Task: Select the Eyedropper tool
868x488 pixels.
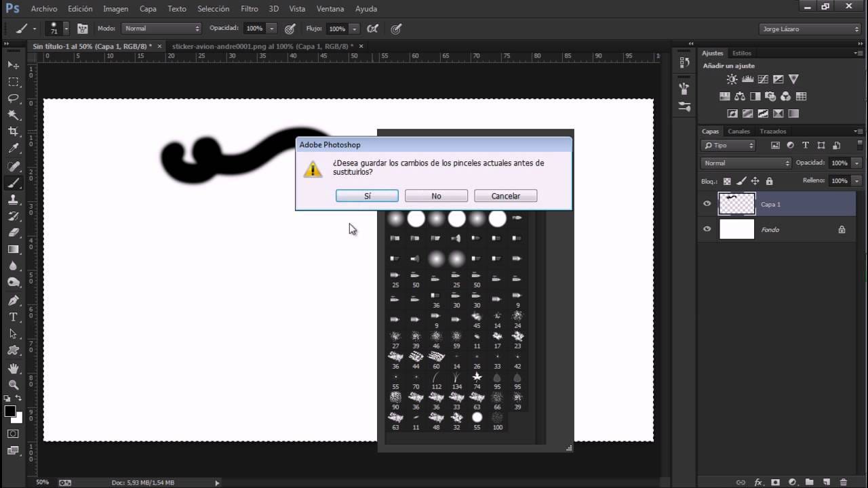Action: (x=13, y=148)
